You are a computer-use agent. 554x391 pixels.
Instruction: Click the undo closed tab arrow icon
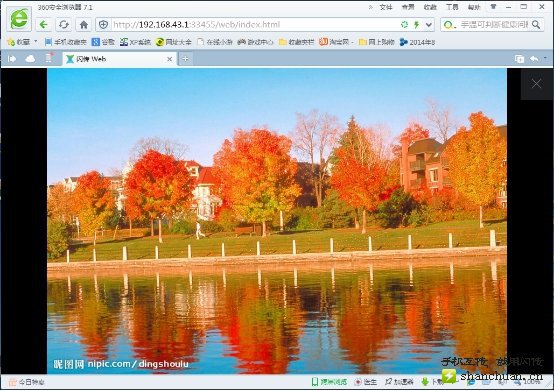(534, 59)
